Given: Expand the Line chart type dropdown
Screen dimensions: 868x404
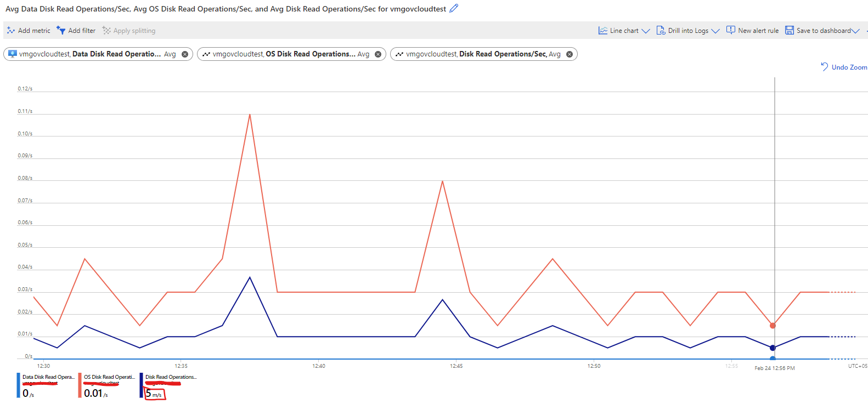Looking at the screenshot, I should click(645, 31).
